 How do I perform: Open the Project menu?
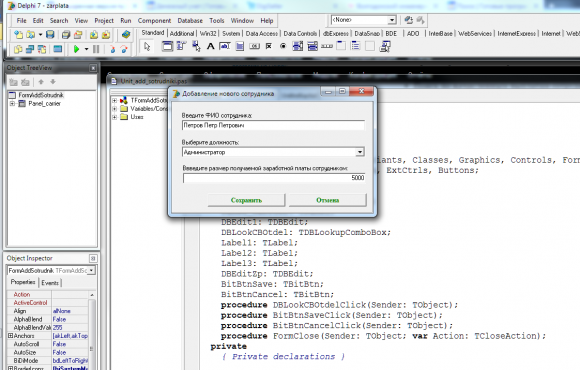click(x=104, y=21)
